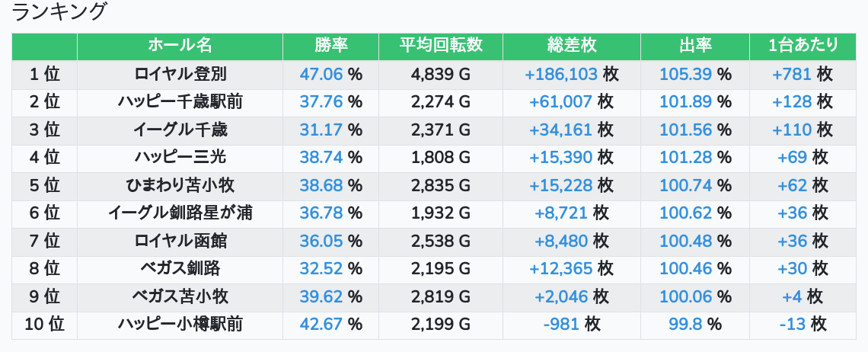Click the 平均回転数 column header

(441, 46)
